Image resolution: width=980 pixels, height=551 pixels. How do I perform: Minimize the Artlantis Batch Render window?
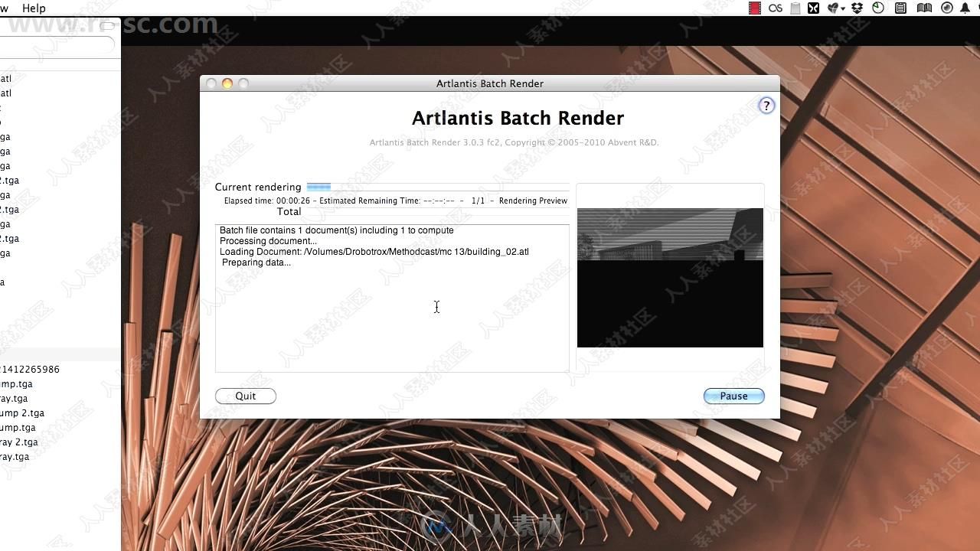click(227, 83)
